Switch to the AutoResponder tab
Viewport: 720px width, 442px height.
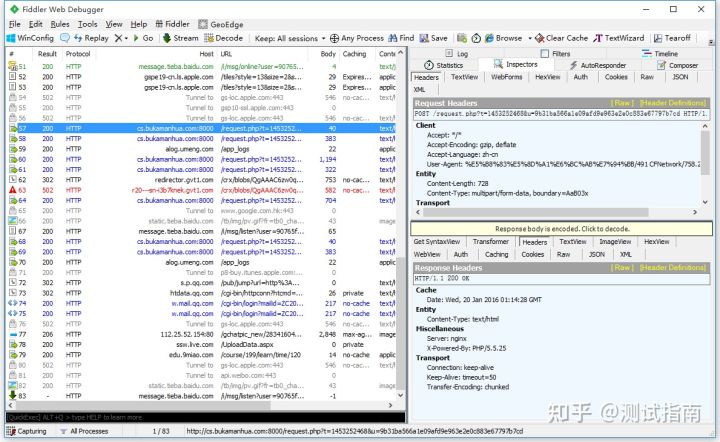click(x=598, y=65)
